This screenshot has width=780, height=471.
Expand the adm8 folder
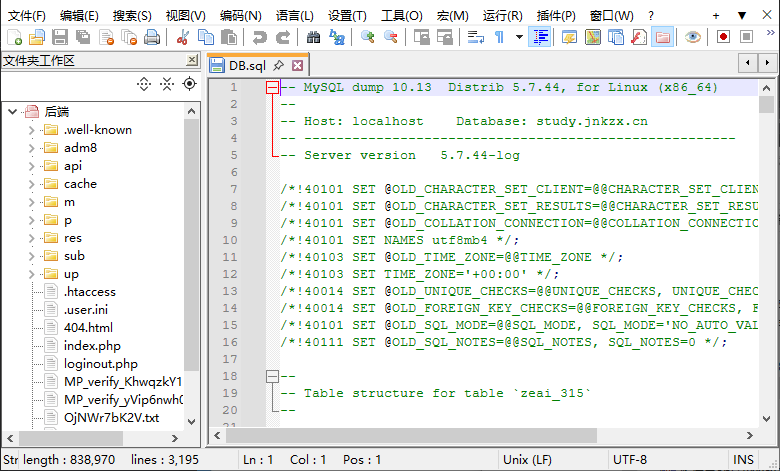coord(31,148)
